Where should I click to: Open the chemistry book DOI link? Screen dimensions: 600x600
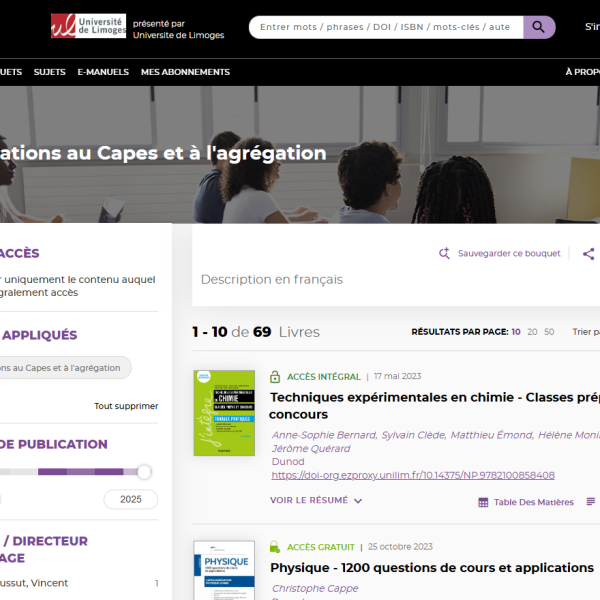coord(412,475)
